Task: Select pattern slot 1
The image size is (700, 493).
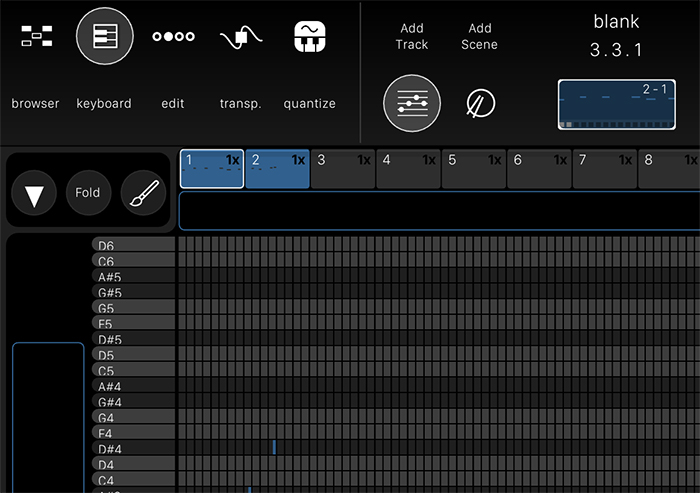Action: [212, 169]
